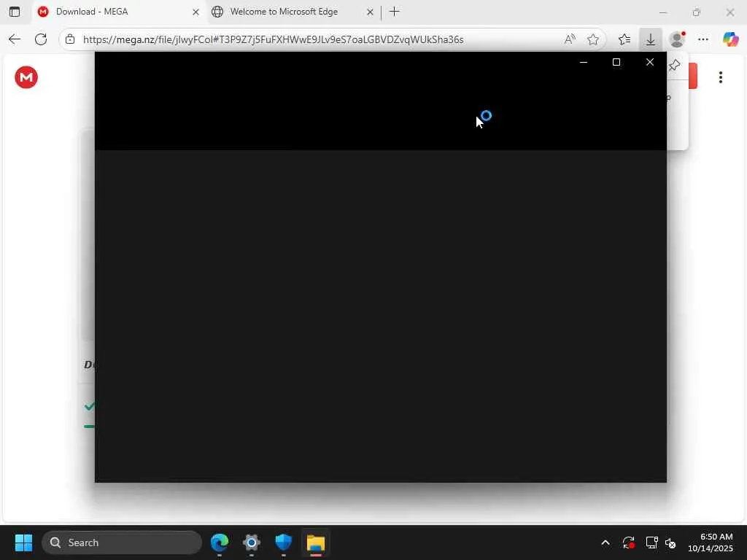Screen dimensions: 747x560
Task: Open the Edge tab actions menu icon
Action: [15, 12]
